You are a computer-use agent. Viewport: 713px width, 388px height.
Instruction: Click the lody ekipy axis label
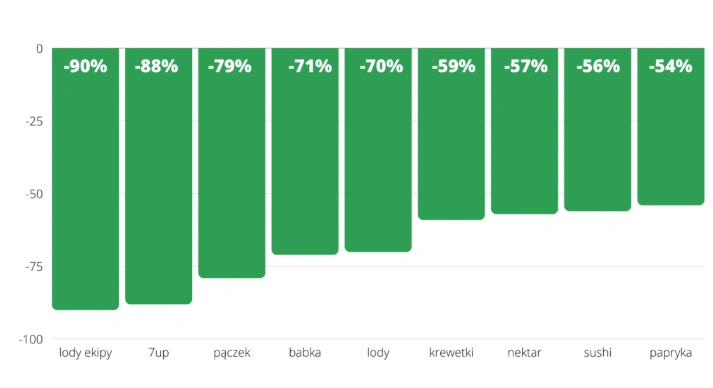(x=85, y=353)
